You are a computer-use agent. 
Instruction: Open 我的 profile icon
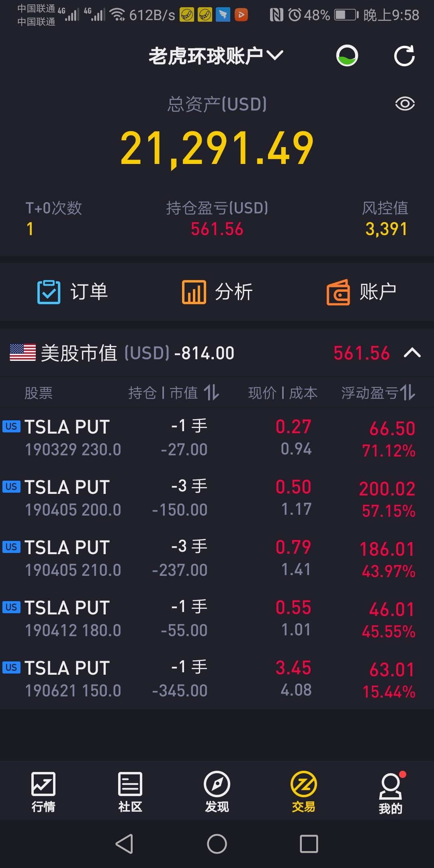click(391, 786)
